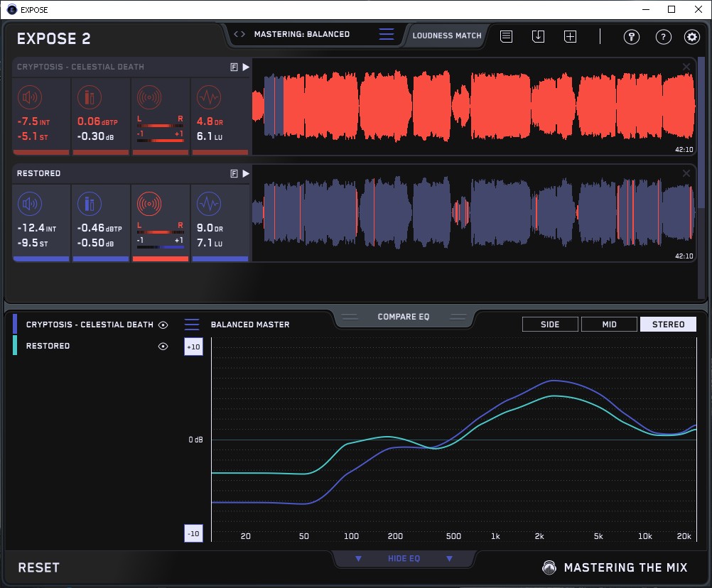Open the settings gear icon
This screenshot has width=712, height=588.
point(691,37)
